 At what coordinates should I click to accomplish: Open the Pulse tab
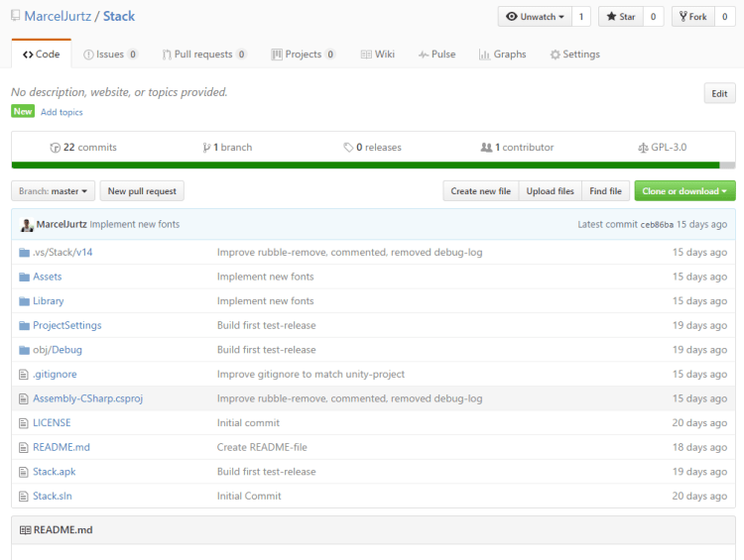(437, 55)
